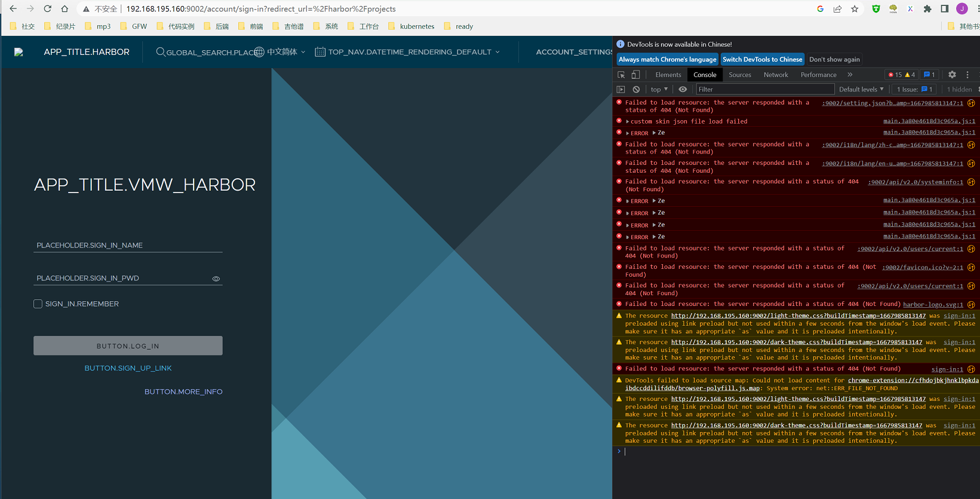Click the browser back arrow
The height and width of the screenshot is (499, 980).
pyautogui.click(x=13, y=9)
